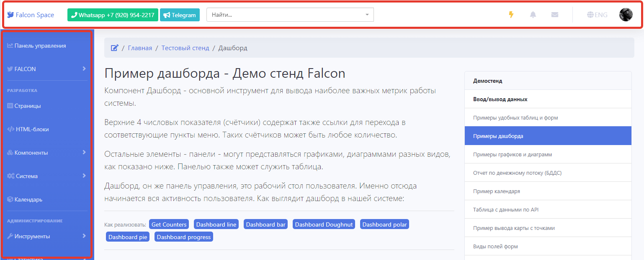
Task: Click the globe ENG language switcher
Action: tap(597, 15)
